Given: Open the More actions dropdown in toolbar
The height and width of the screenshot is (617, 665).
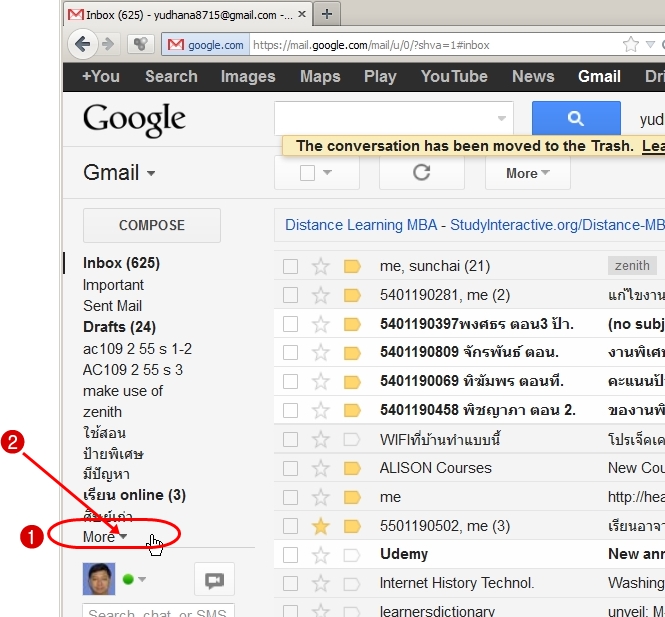Looking at the screenshot, I should coord(528,173).
